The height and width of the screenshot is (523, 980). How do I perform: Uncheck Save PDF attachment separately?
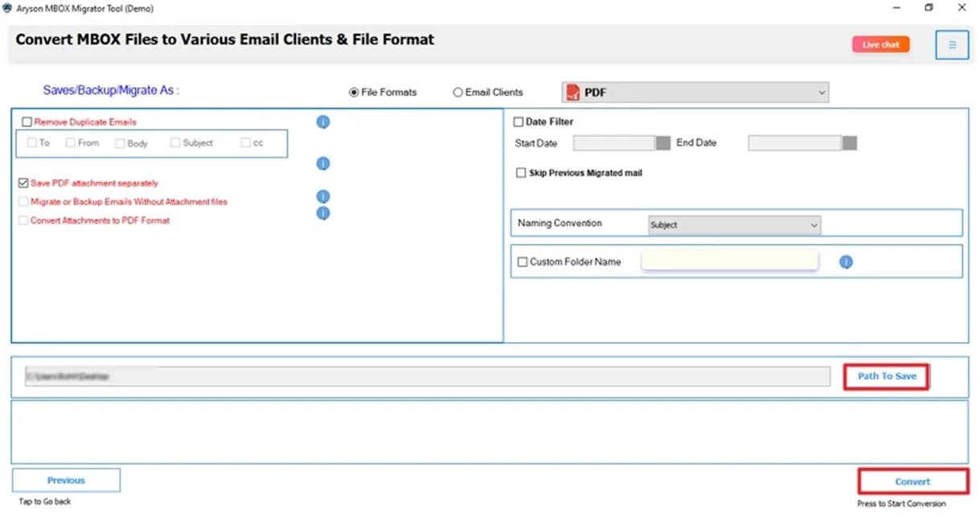23,183
